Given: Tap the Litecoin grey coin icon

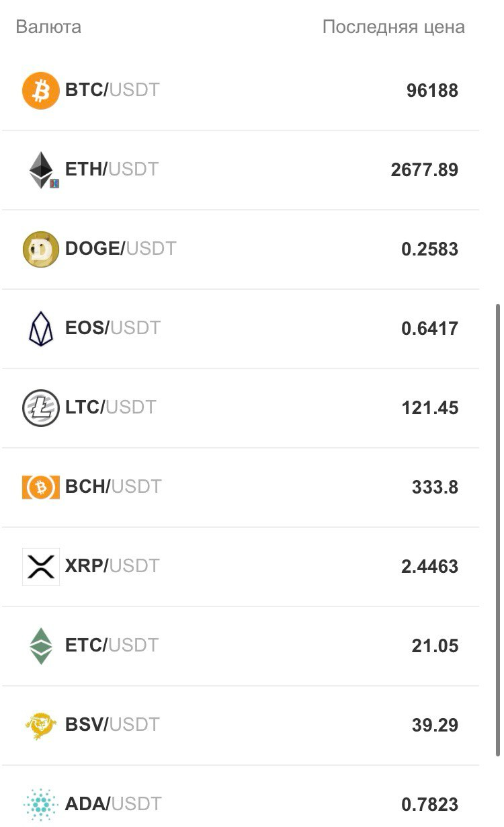Looking at the screenshot, I should [x=41, y=408].
